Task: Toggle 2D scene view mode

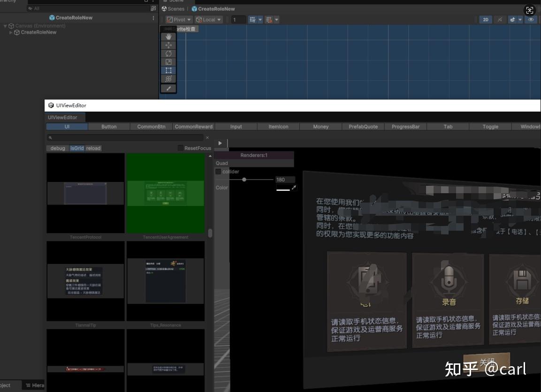Action: point(486,20)
